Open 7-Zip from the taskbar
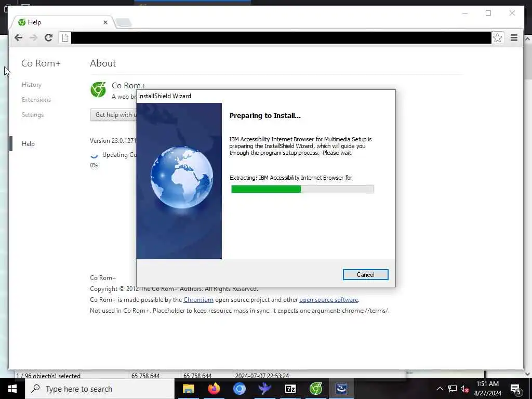The image size is (532, 399). [290, 389]
